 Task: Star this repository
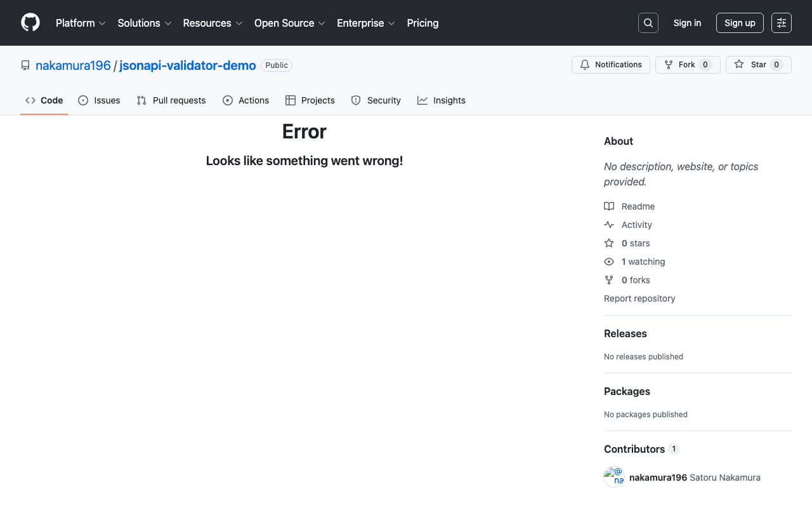click(758, 65)
